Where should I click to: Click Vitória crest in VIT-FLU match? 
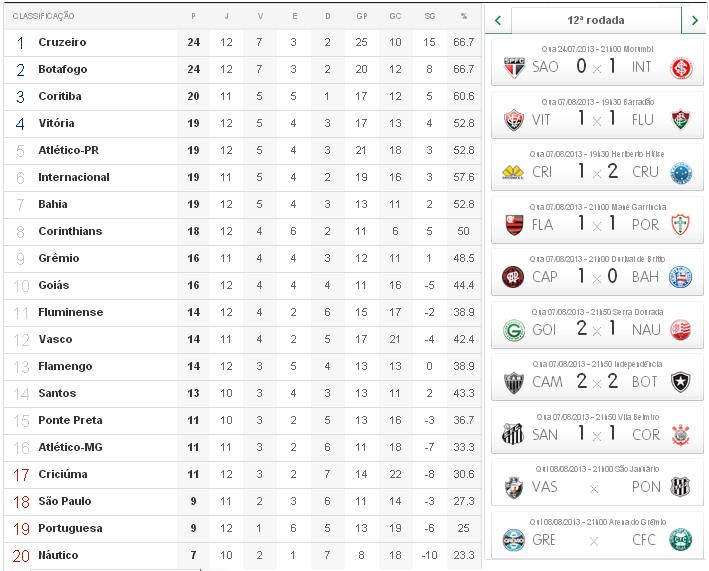click(x=513, y=120)
